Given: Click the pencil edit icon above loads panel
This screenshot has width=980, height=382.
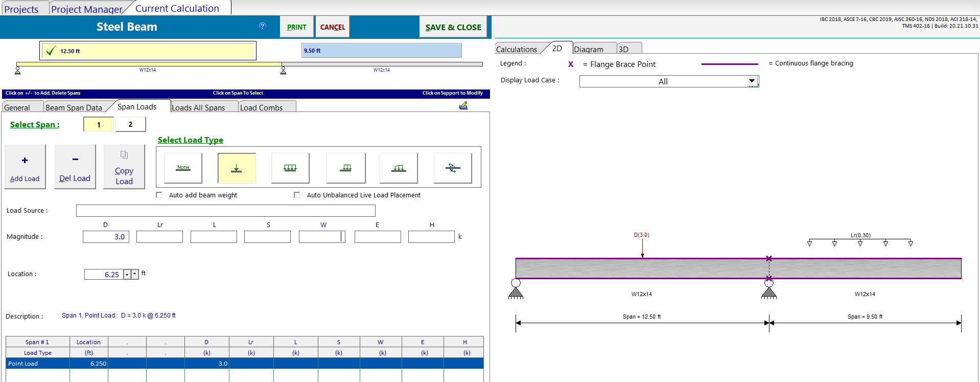Looking at the screenshot, I should [463, 105].
